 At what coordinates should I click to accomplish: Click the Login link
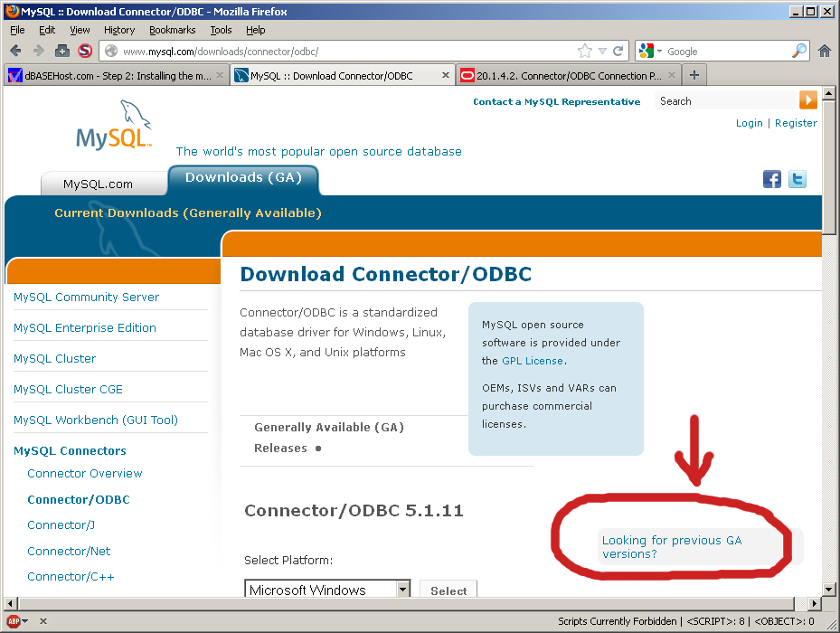[749, 123]
